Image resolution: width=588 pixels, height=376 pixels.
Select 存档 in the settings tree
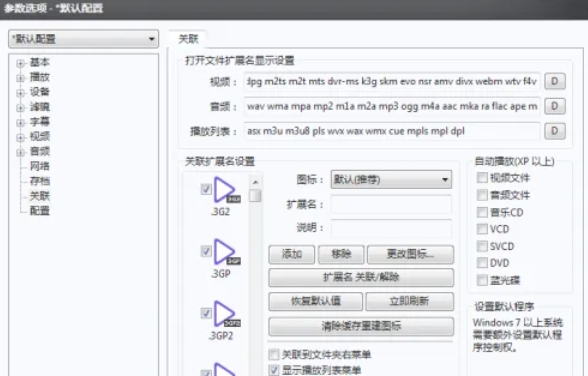(x=40, y=181)
